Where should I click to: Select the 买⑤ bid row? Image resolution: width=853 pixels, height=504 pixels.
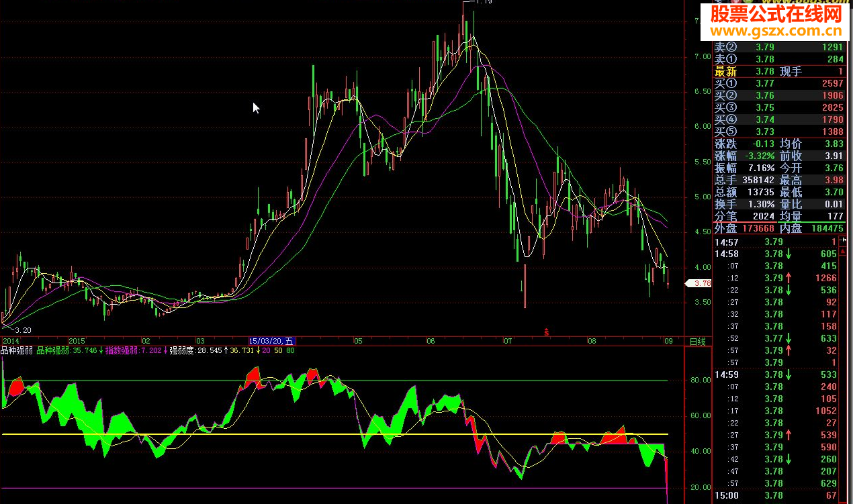coord(779,132)
